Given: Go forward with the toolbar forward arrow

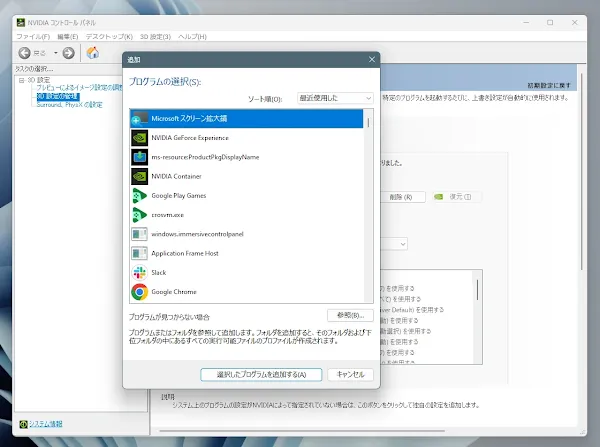Looking at the screenshot, I should point(68,53).
